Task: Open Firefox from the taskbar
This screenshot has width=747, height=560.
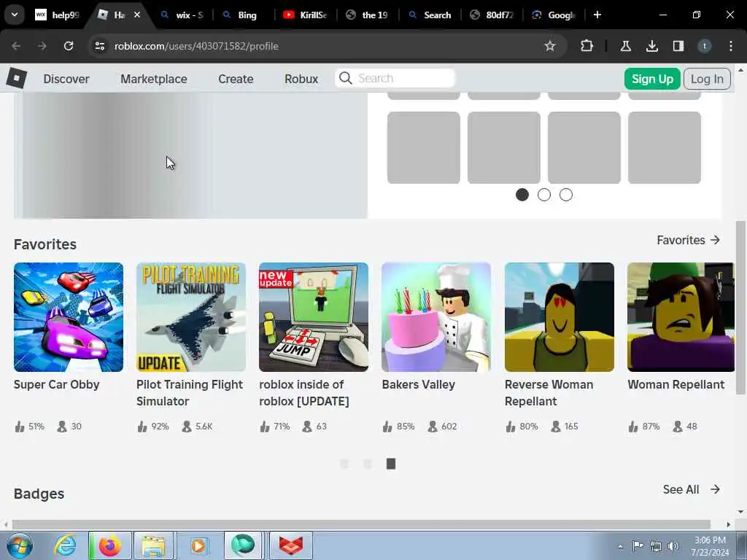Action: pos(109,545)
